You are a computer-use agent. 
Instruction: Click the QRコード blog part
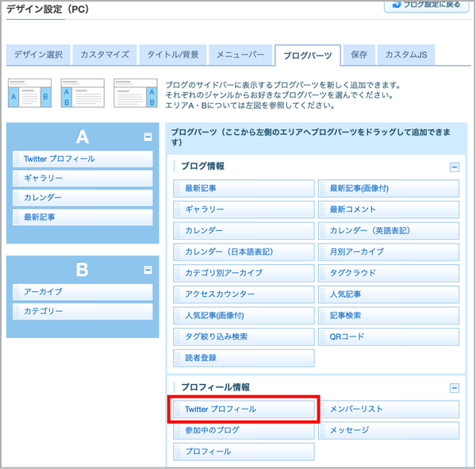389,336
